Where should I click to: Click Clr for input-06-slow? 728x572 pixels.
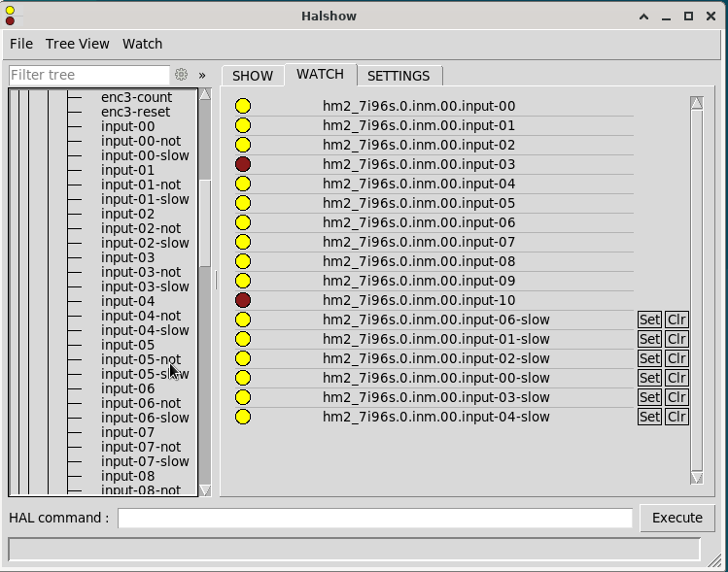676,320
